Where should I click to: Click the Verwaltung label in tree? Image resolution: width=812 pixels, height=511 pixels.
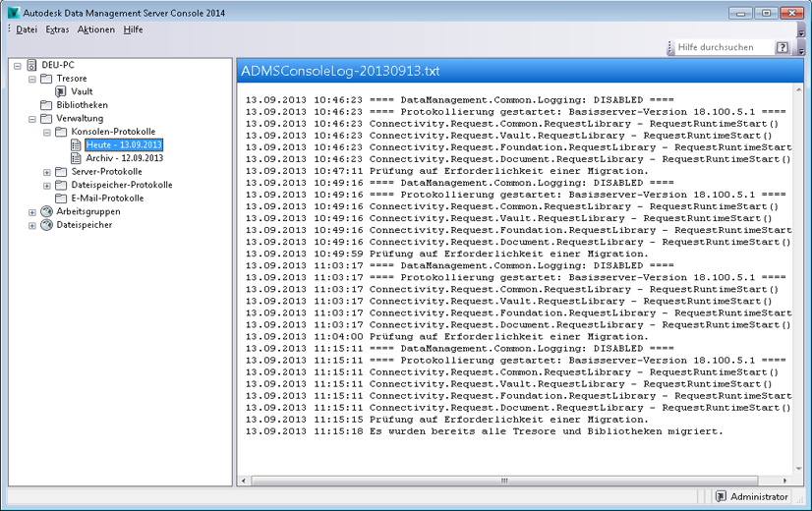point(80,118)
